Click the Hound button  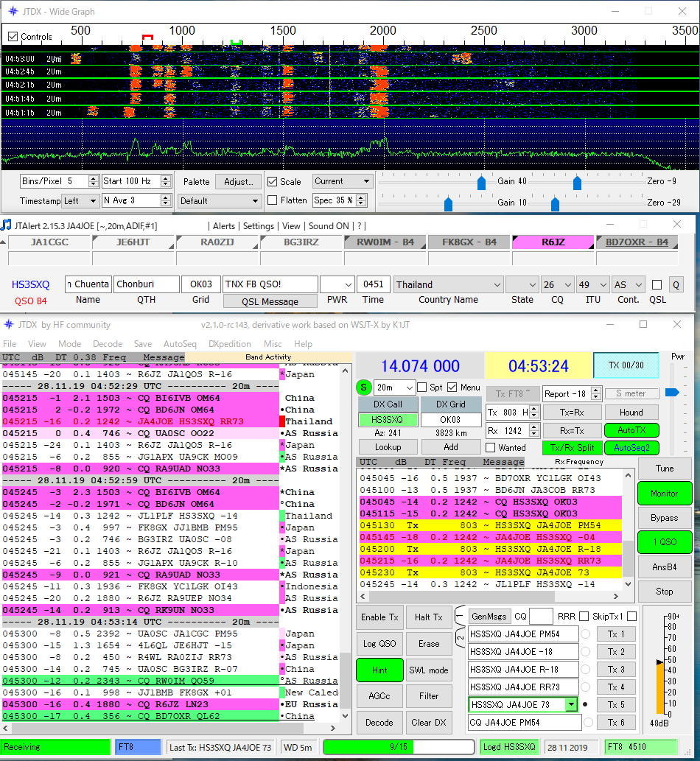point(631,413)
